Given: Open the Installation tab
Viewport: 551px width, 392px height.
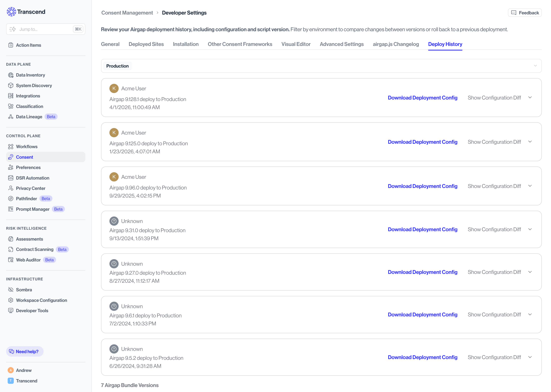Looking at the screenshot, I should coord(186,44).
